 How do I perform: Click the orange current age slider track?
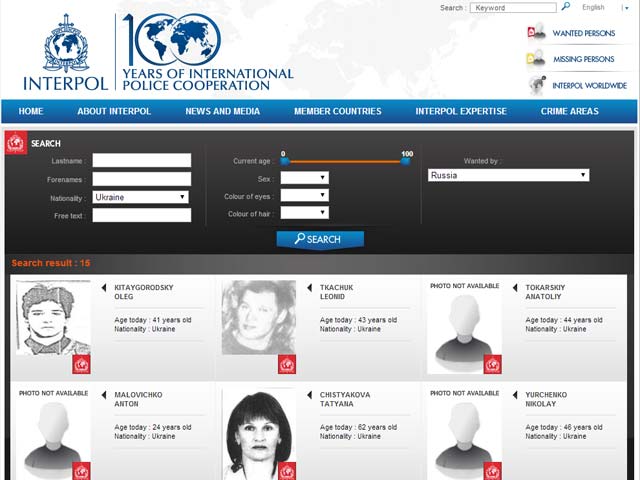(345, 162)
